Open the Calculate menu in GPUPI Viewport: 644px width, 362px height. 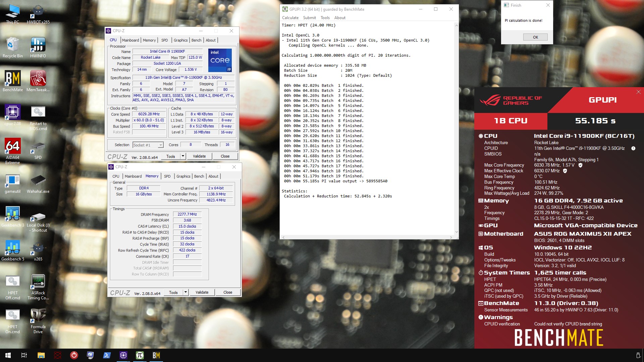(x=290, y=18)
